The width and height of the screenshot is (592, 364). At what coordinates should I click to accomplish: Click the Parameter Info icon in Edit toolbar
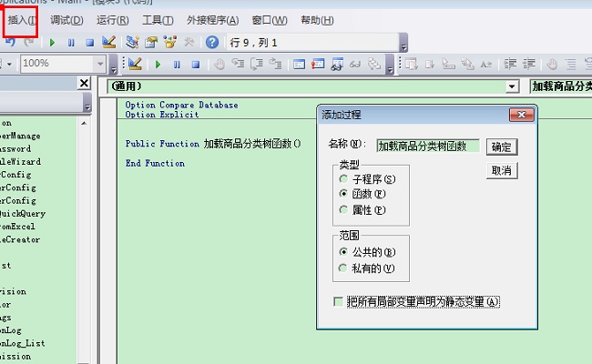coord(467,64)
